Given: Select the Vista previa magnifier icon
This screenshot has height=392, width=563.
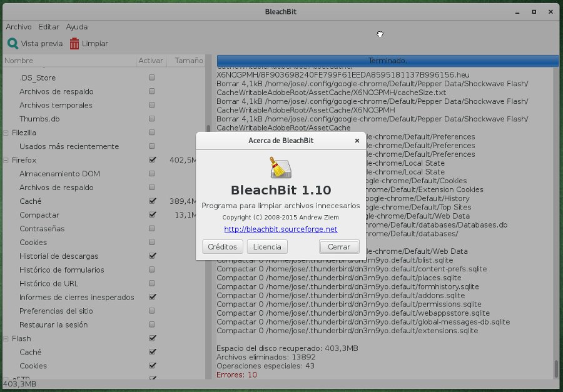Looking at the screenshot, I should coord(13,43).
